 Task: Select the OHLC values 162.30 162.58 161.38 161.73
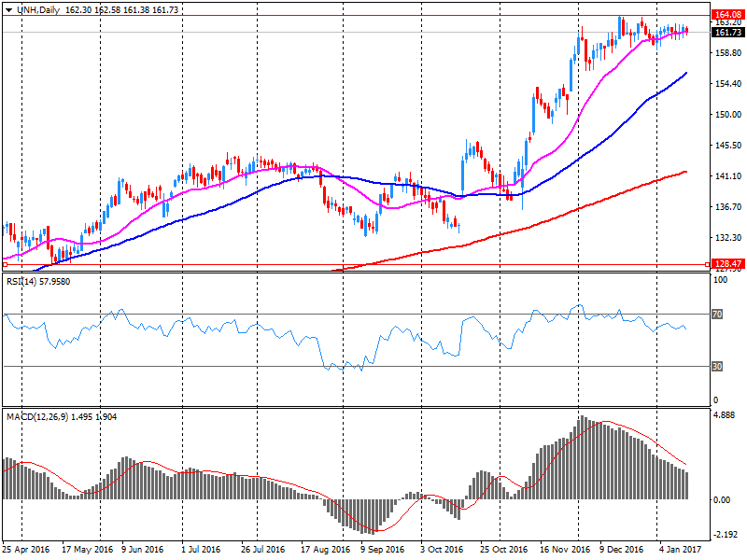pos(122,10)
